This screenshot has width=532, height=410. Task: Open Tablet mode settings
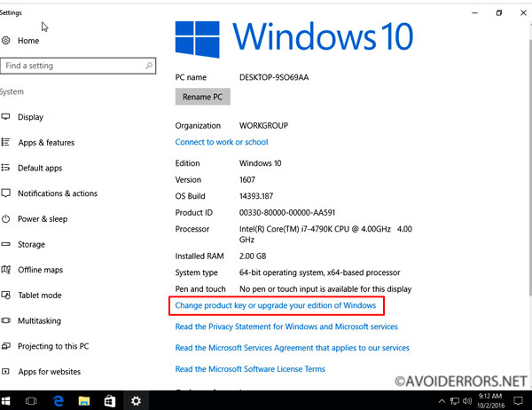coord(40,296)
